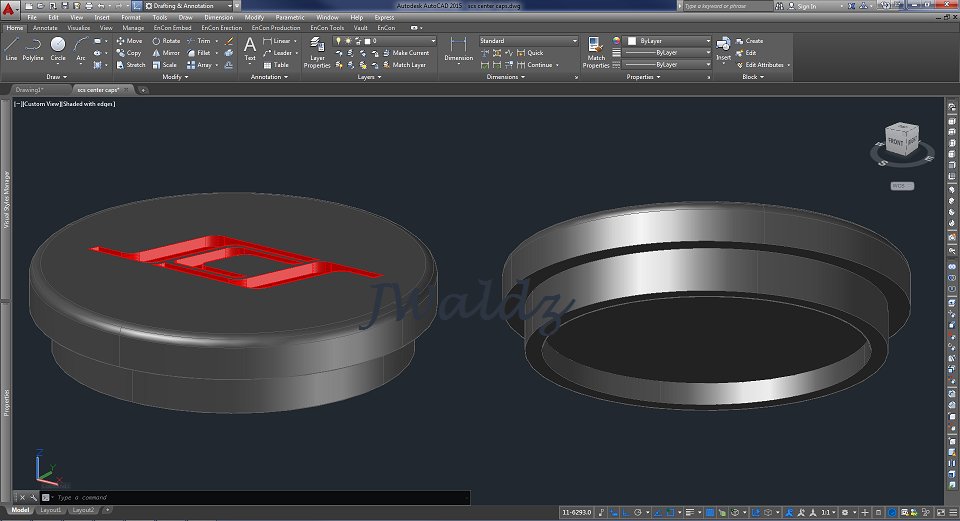
Task: Switch to Layout1 tab
Action: 51,510
